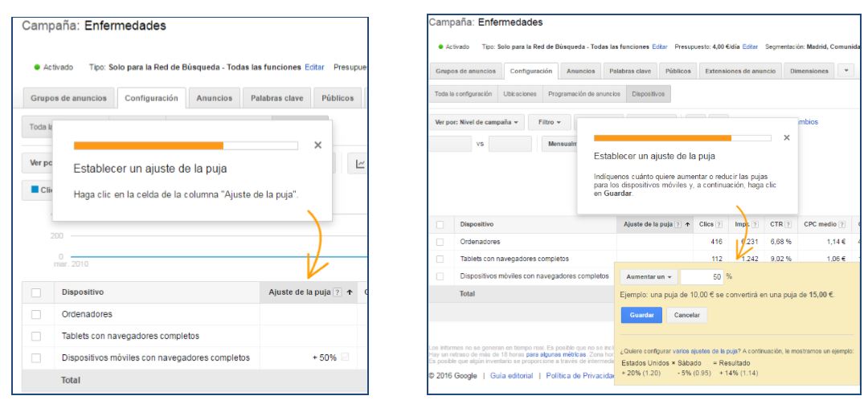The width and height of the screenshot is (868, 400).
Task: Close the tooltip in the right screenshot
Action: tap(787, 138)
